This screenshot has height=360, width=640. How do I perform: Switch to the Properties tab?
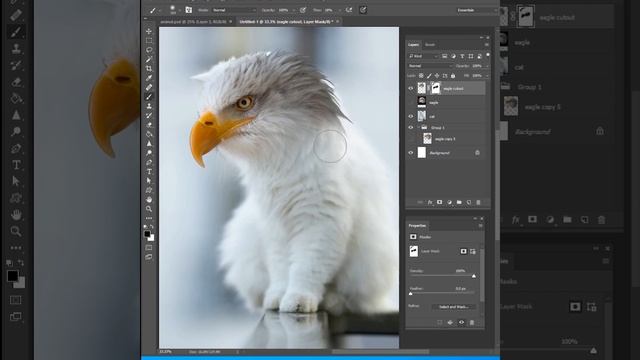tap(417, 225)
